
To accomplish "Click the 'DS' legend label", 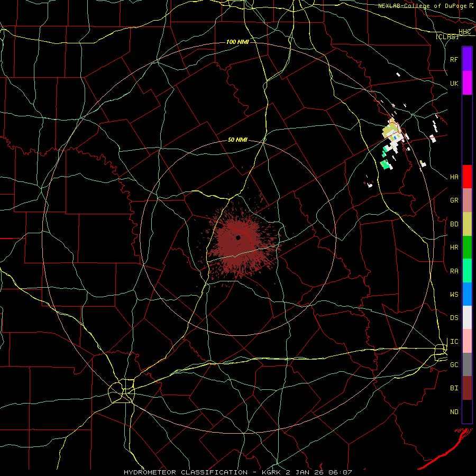I will coord(454,318).
